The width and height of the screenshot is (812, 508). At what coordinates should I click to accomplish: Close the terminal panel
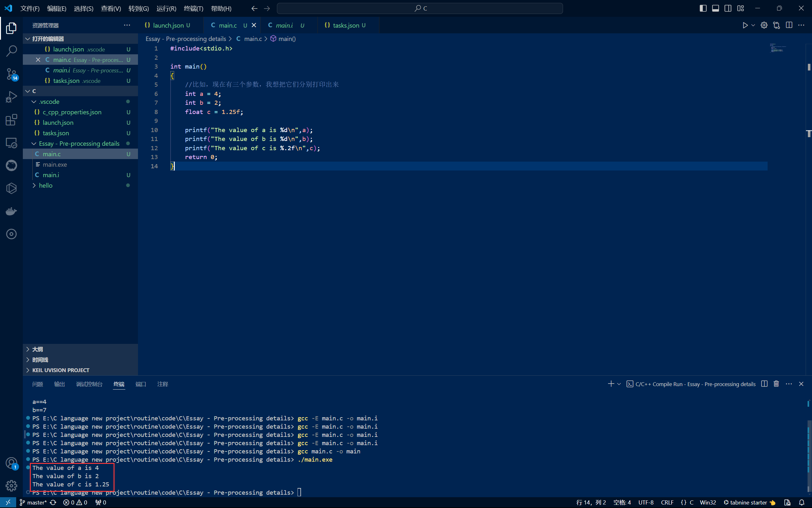(801, 384)
